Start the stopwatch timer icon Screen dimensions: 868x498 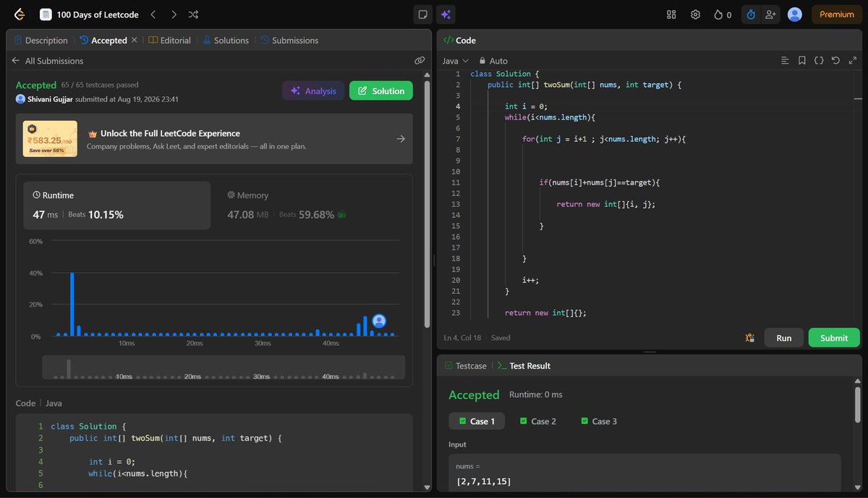click(751, 14)
